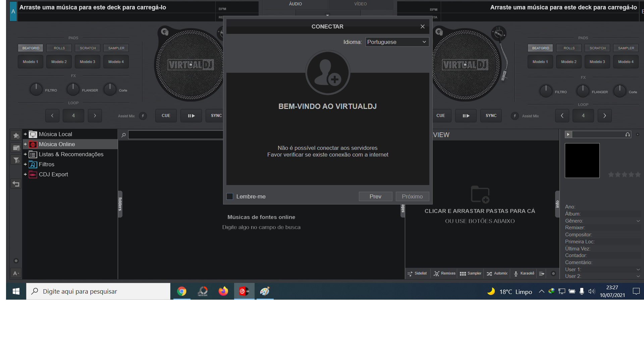Toggle play/pause on left deck
The image size is (644, 362).
pyautogui.click(x=191, y=116)
